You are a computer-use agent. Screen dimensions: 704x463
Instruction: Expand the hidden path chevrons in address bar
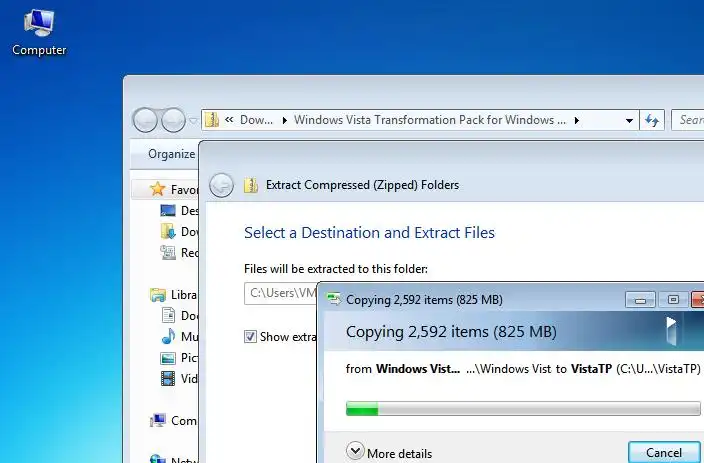click(x=229, y=120)
